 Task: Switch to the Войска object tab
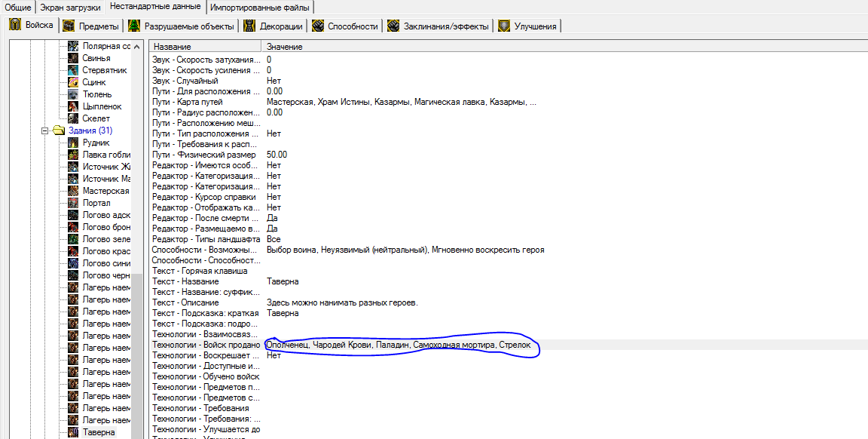pos(32,25)
